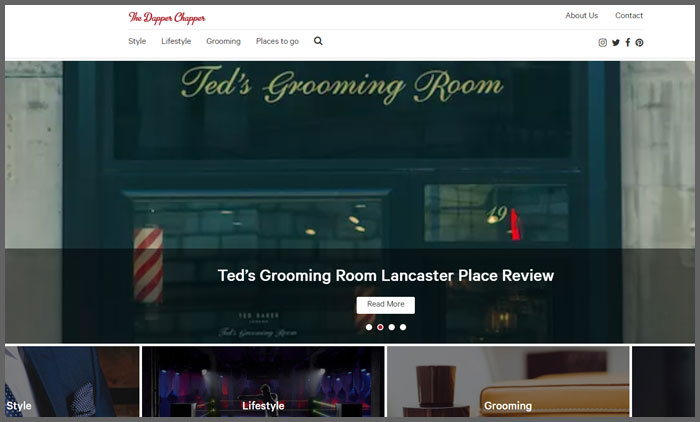
Task: Open the search magnifier icon
Action: pyautogui.click(x=318, y=41)
